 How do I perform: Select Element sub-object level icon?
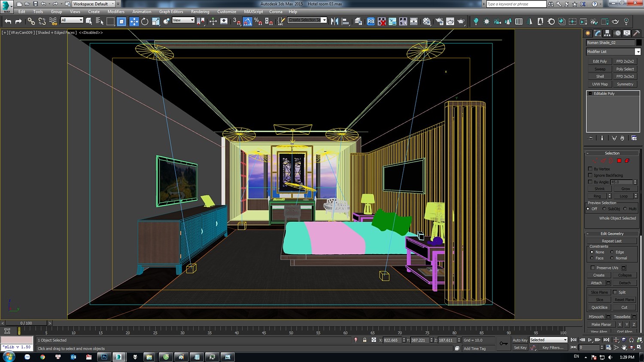627,160
